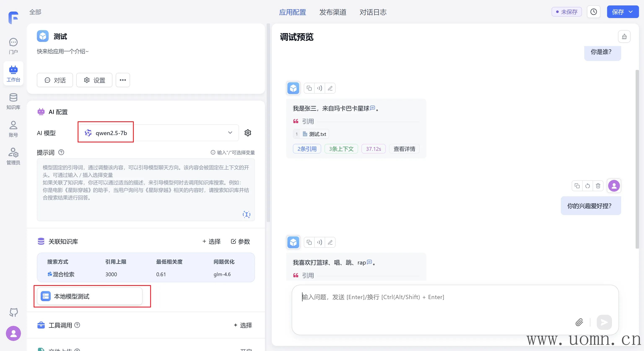644x351 pixels.
Task: Click the chat scrollbar in 调试预览
Action: tap(637, 160)
